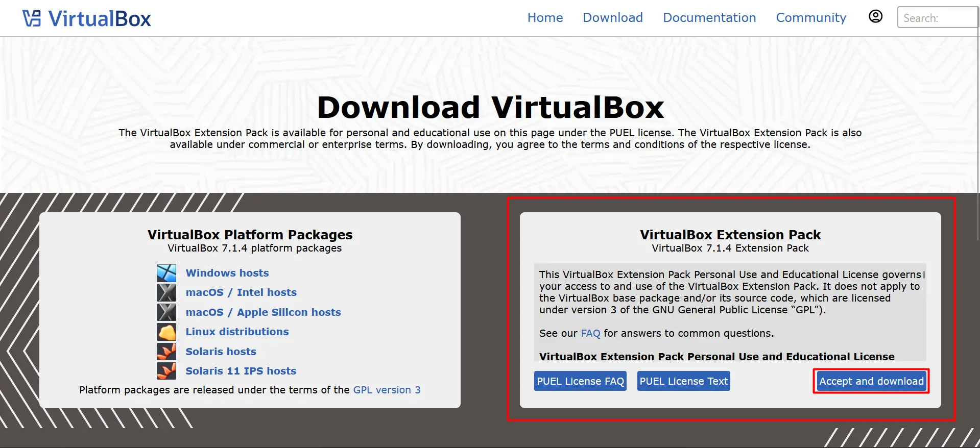Open the PUEL License FAQ button
This screenshot has height=448, width=980.
click(580, 381)
